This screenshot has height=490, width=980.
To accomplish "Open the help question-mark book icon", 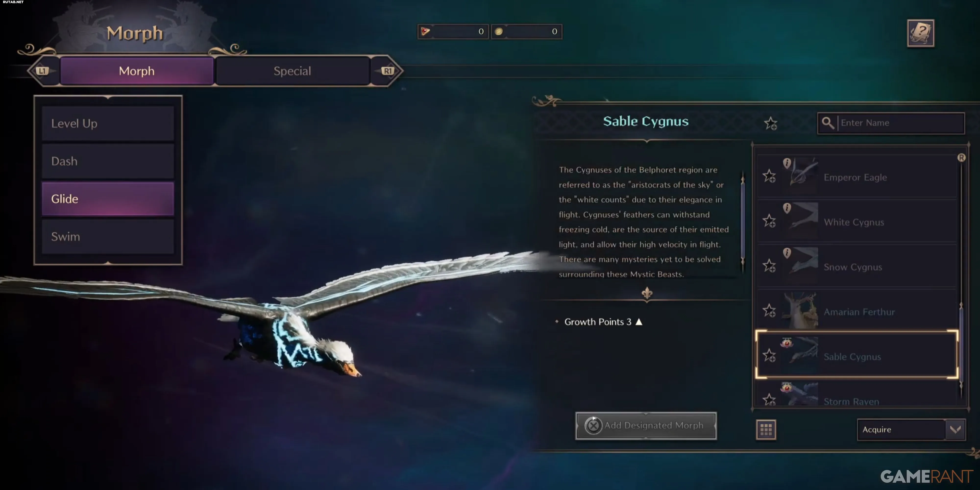I will (x=920, y=33).
